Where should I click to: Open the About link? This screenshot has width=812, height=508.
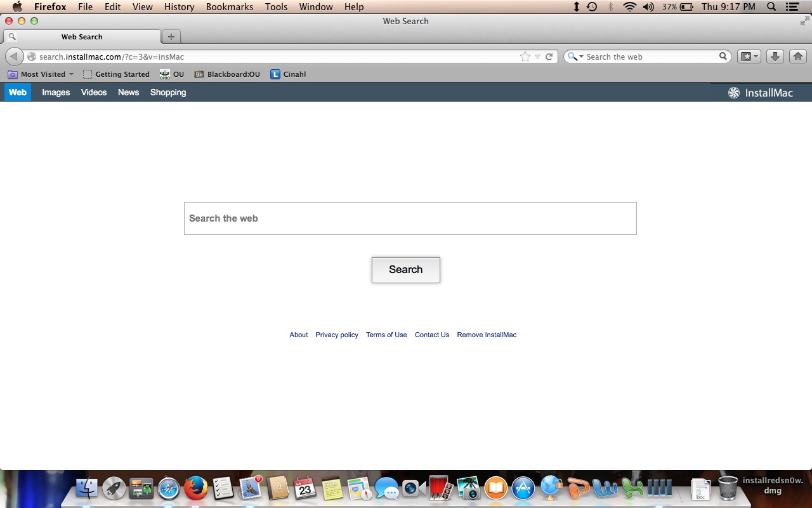(x=299, y=335)
